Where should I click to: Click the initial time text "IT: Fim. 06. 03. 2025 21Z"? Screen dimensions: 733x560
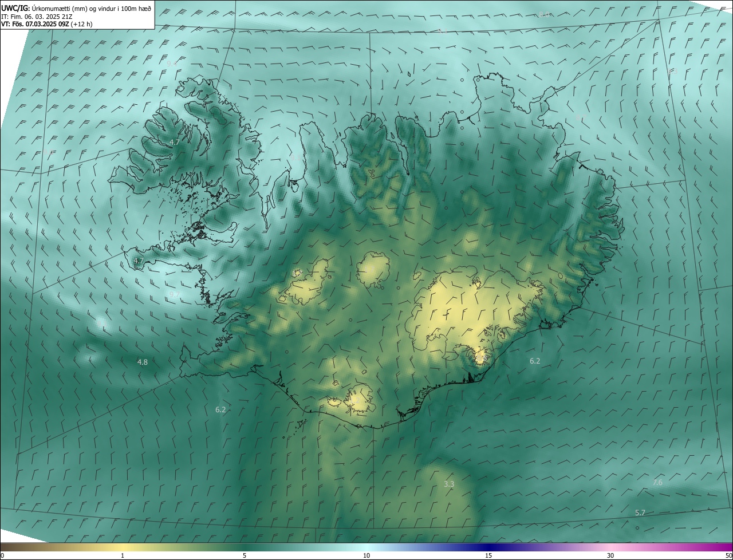[36, 16]
